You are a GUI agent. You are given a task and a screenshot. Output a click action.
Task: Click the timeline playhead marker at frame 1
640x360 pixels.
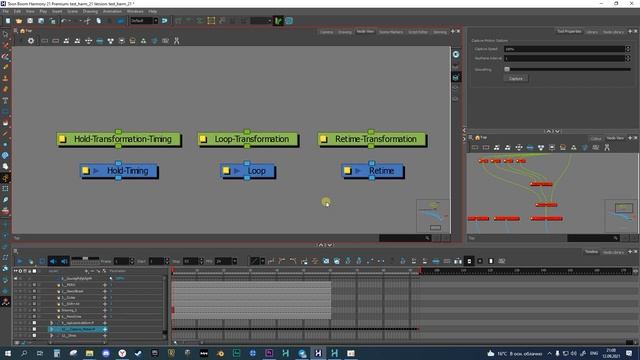[172, 271]
